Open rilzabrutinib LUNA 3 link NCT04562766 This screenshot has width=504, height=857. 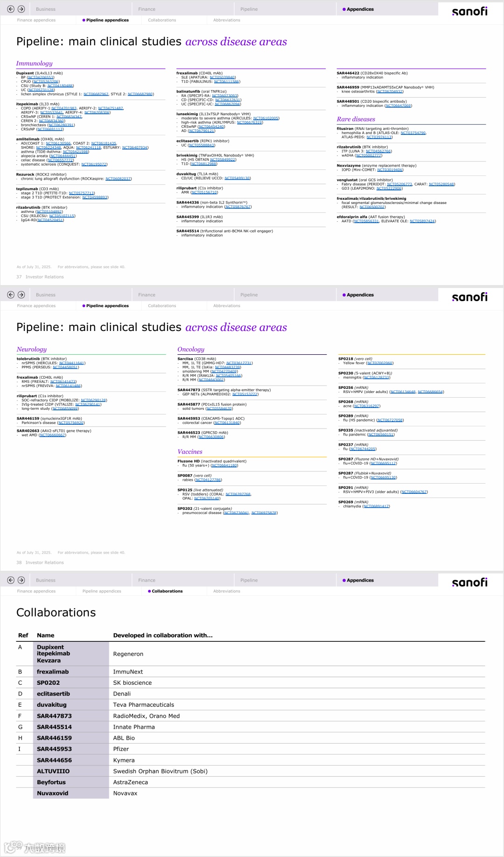coord(378,151)
